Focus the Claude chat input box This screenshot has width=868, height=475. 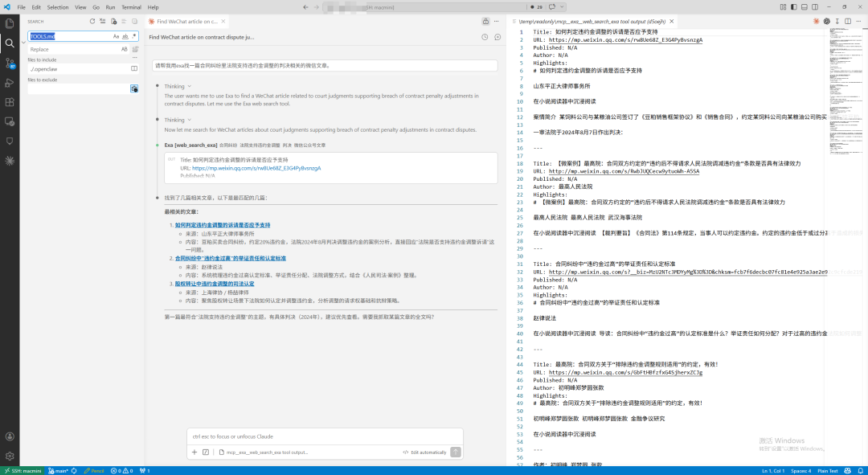click(325, 436)
